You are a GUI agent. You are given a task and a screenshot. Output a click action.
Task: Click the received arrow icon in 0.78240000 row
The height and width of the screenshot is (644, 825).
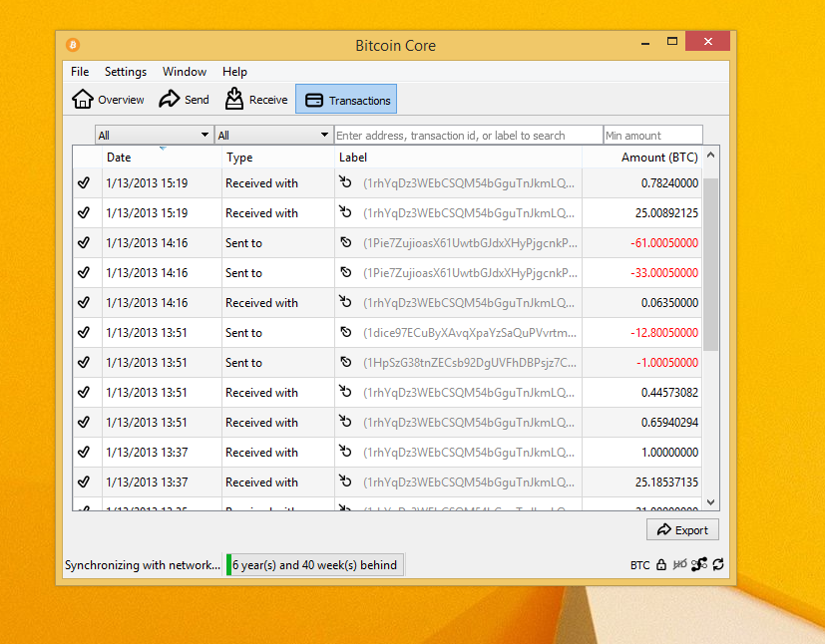[x=345, y=181]
